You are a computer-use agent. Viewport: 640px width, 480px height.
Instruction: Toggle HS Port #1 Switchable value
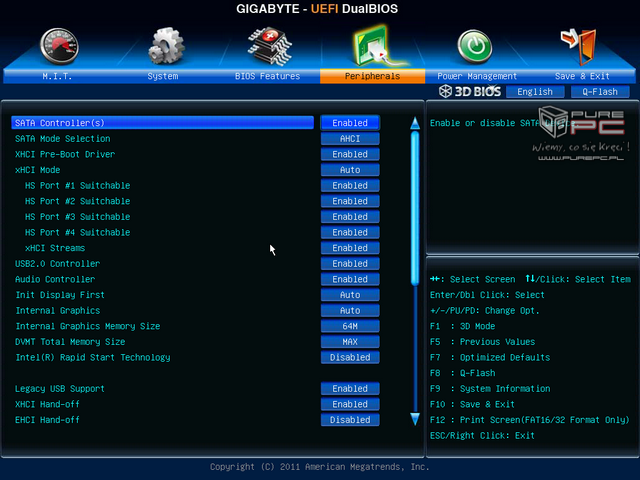(350, 185)
